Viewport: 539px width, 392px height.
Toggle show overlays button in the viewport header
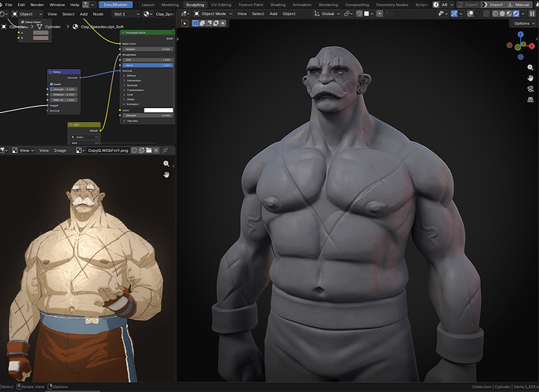470,14
